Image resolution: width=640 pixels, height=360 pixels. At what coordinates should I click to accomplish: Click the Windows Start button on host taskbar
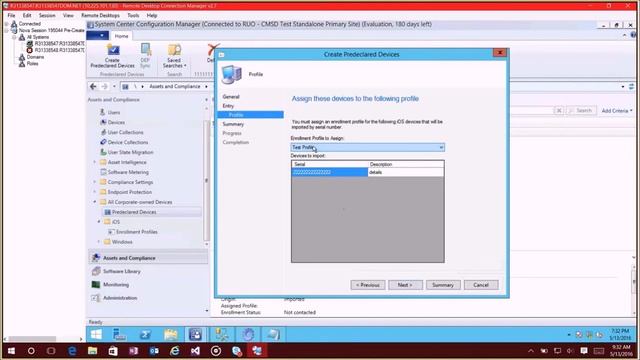click(x=11, y=351)
